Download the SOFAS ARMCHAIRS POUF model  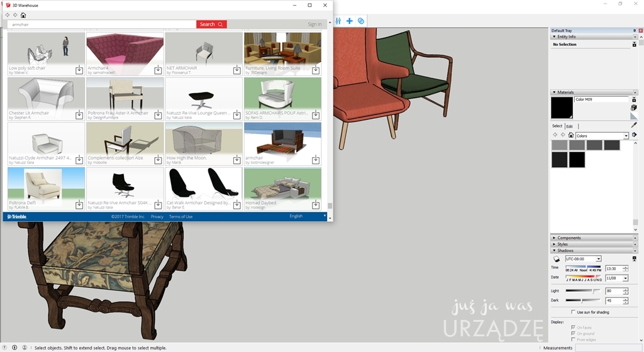pos(316,115)
